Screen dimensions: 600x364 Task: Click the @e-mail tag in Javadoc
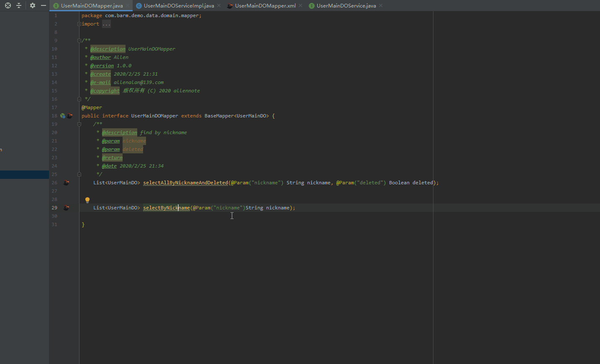[x=100, y=82]
